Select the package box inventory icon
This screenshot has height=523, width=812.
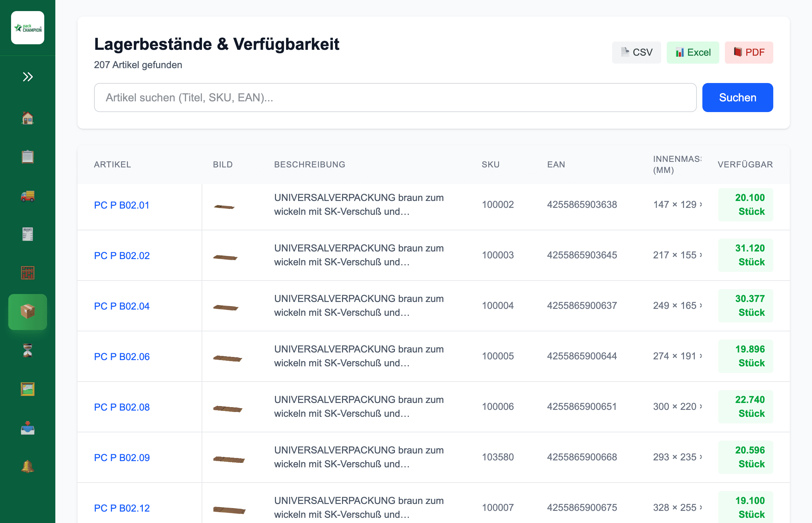tap(28, 312)
